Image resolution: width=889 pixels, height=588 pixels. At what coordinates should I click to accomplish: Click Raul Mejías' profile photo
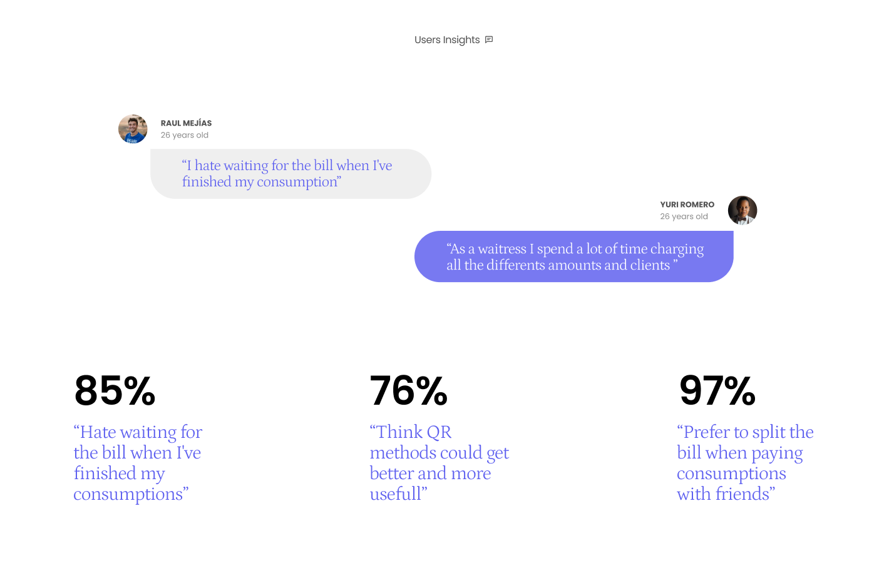point(133,129)
